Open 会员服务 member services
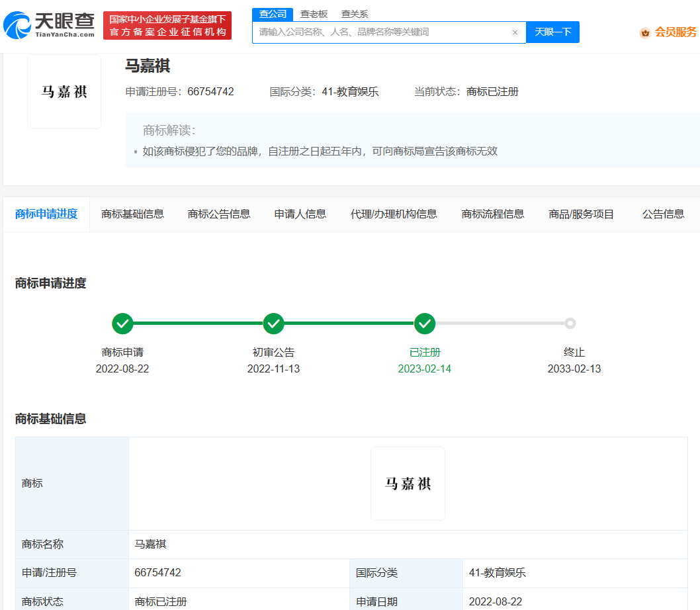This screenshot has width=700, height=610. point(675,32)
